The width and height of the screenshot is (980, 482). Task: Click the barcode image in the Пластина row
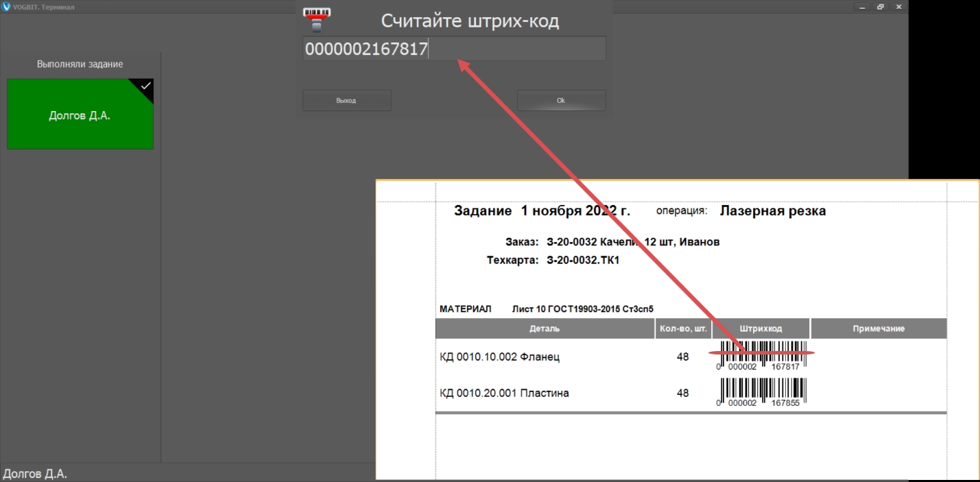[761, 393]
